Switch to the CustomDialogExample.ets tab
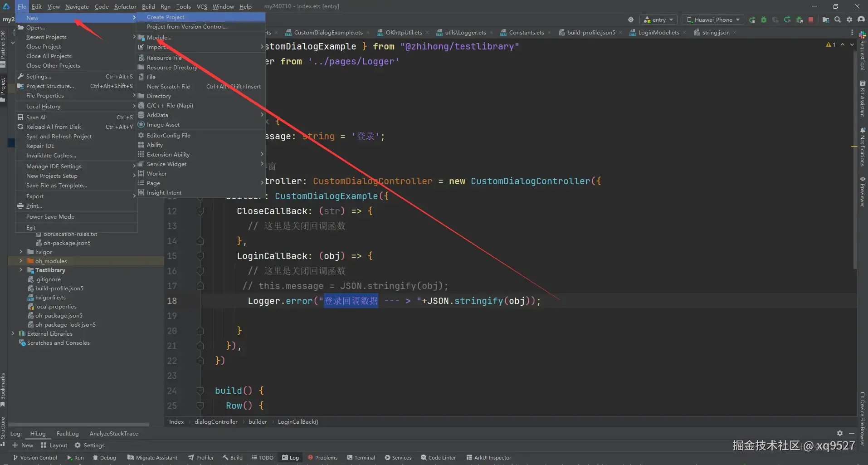868x465 pixels. [x=328, y=32]
